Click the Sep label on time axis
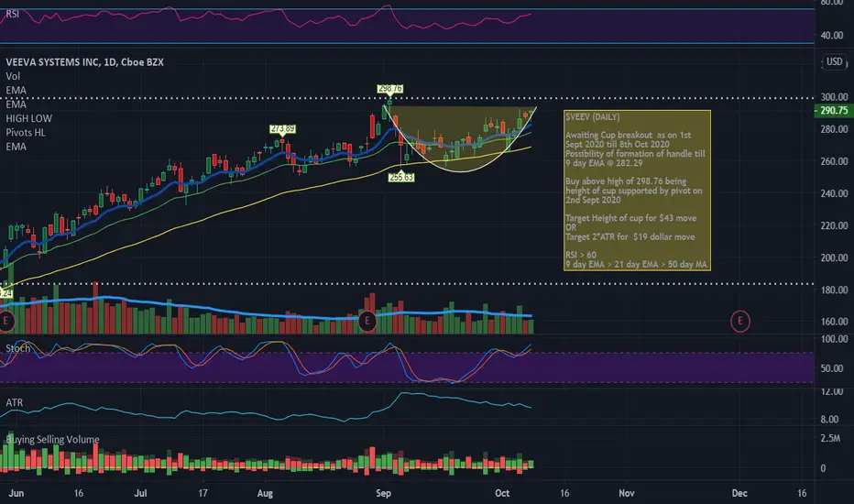This screenshot has height=504, width=854. (383, 493)
